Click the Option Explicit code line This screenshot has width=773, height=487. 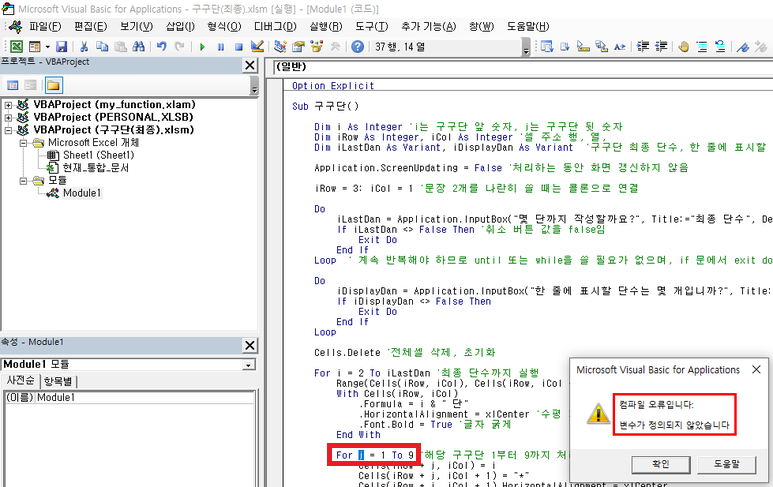[333, 86]
